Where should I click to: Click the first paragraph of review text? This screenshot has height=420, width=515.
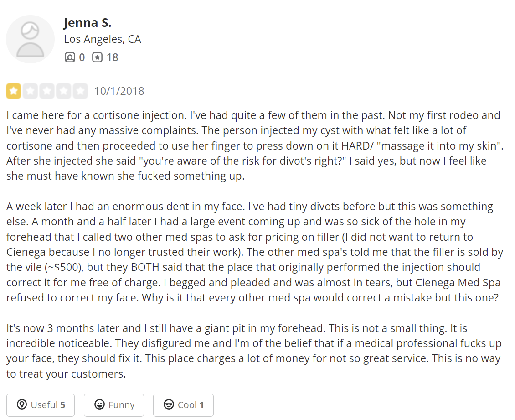tap(255, 145)
